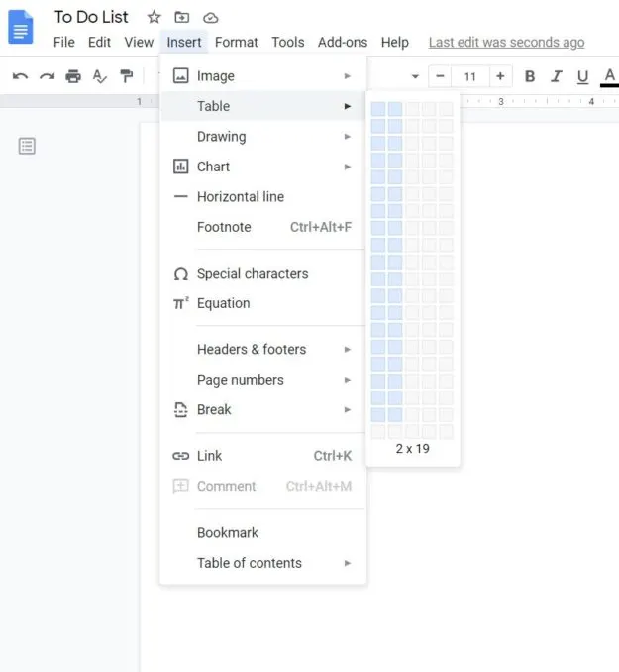The width and height of the screenshot is (619, 672).
Task: Insert a Footnote
Action: coord(263,227)
